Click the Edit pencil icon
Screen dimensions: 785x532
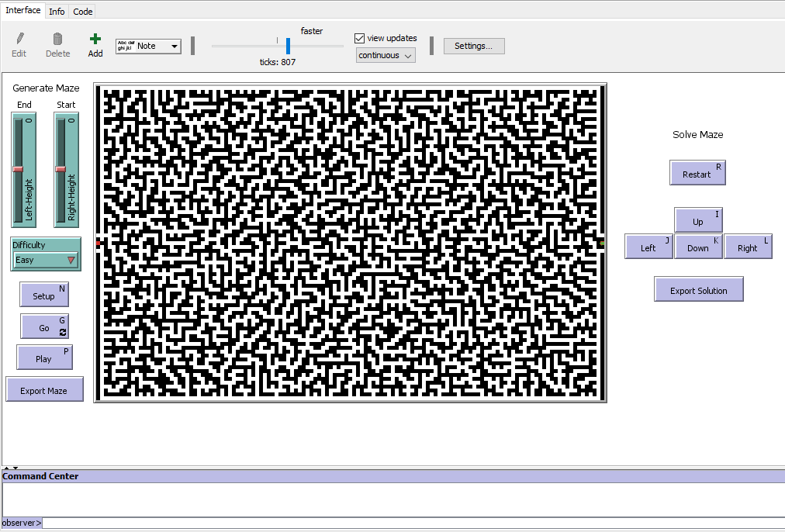tap(19, 39)
